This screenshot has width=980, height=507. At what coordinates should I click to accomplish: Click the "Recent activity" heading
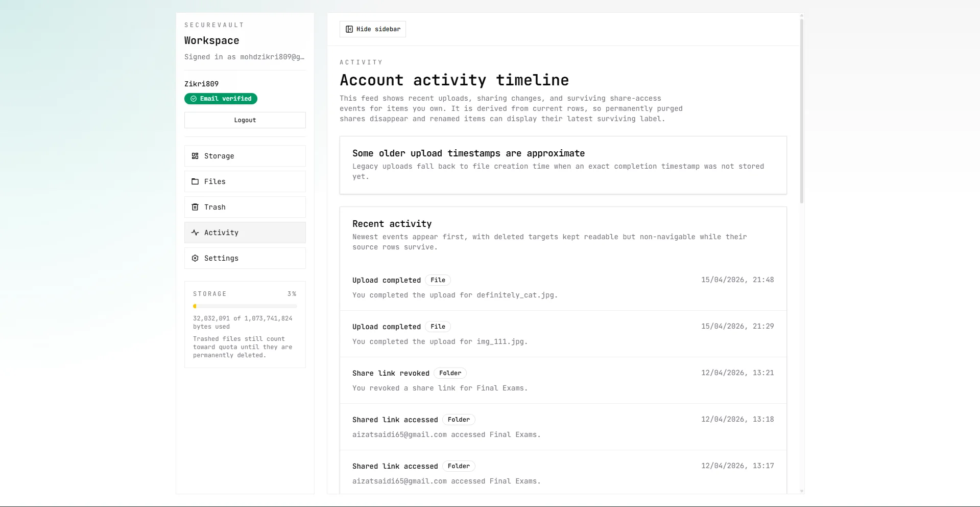(392, 224)
